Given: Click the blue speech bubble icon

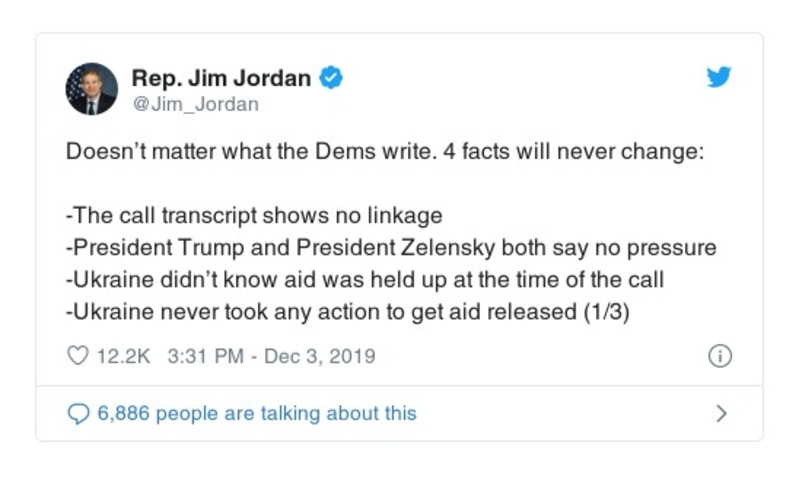Looking at the screenshot, I should [77, 413].
